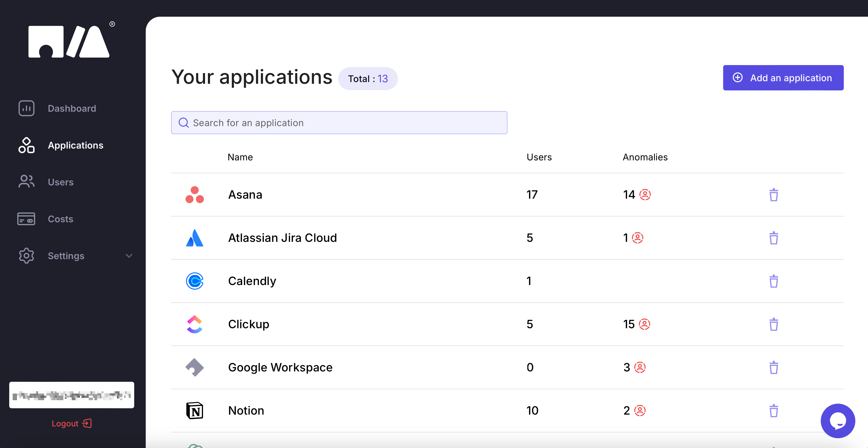Click the Clickup anomalies warning icon
Viewport: 868px width, 448px height.
(644, 324)
